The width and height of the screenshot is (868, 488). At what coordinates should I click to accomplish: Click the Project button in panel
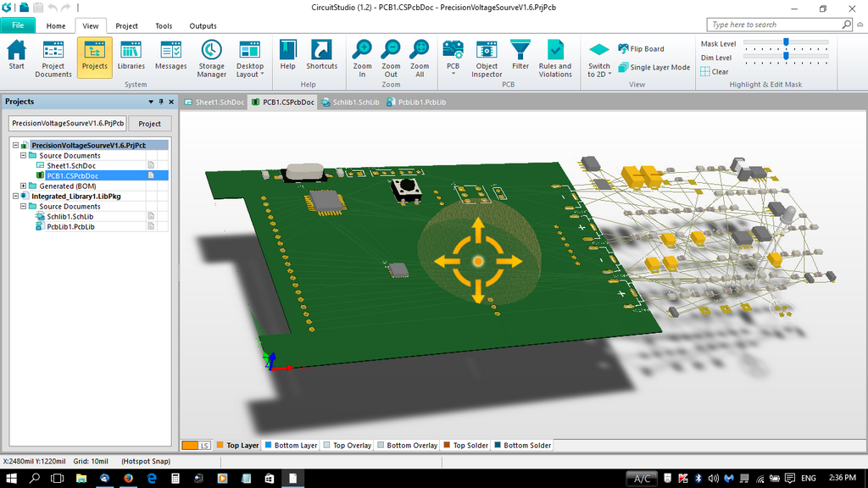[x=149, y=124]
